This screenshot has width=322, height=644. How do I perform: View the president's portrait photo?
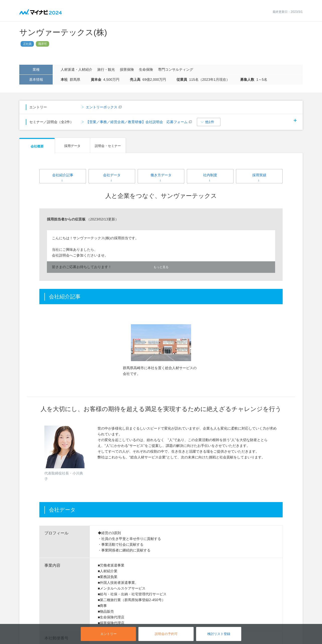coord(64,447)
